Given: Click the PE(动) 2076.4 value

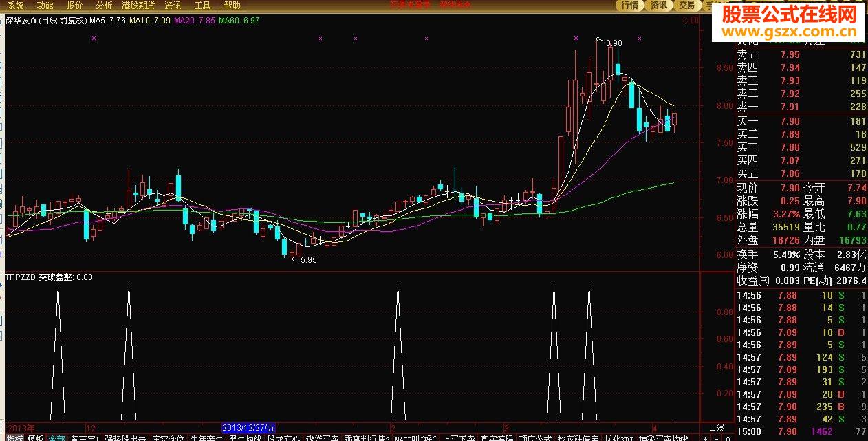Looking at the screenshot, I should (851, 281).
